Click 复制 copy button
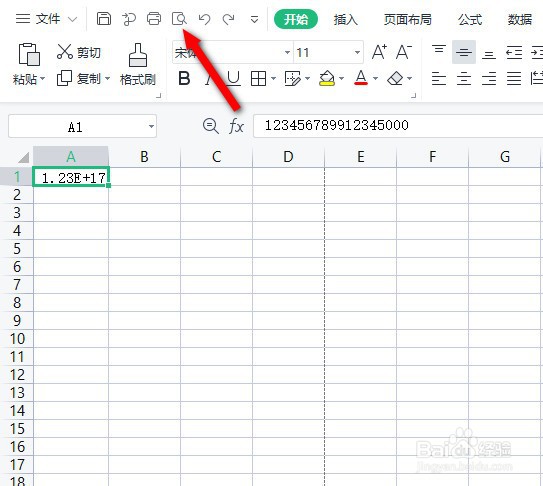The width and height of the screenshot is (543, 486). click(79, 79)
